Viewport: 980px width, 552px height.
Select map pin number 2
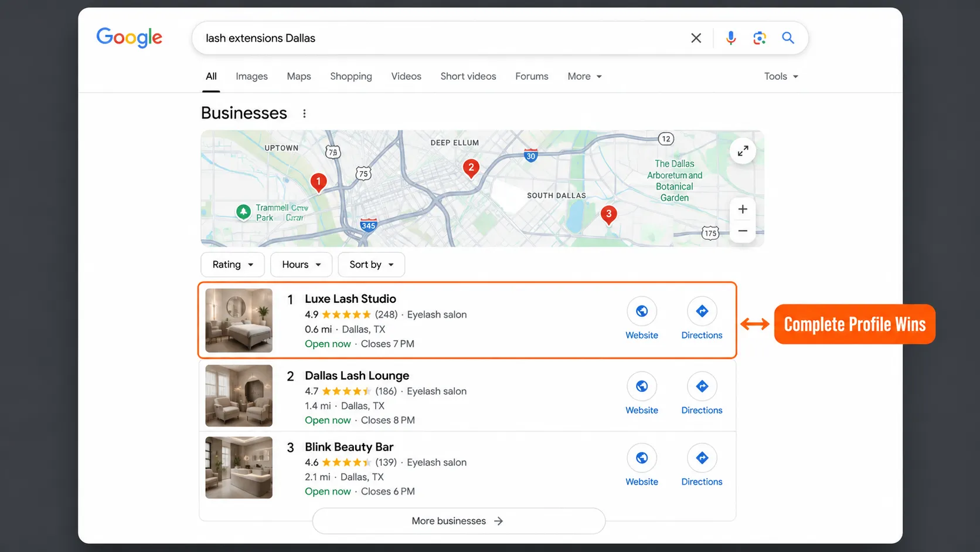coord(471,168)
